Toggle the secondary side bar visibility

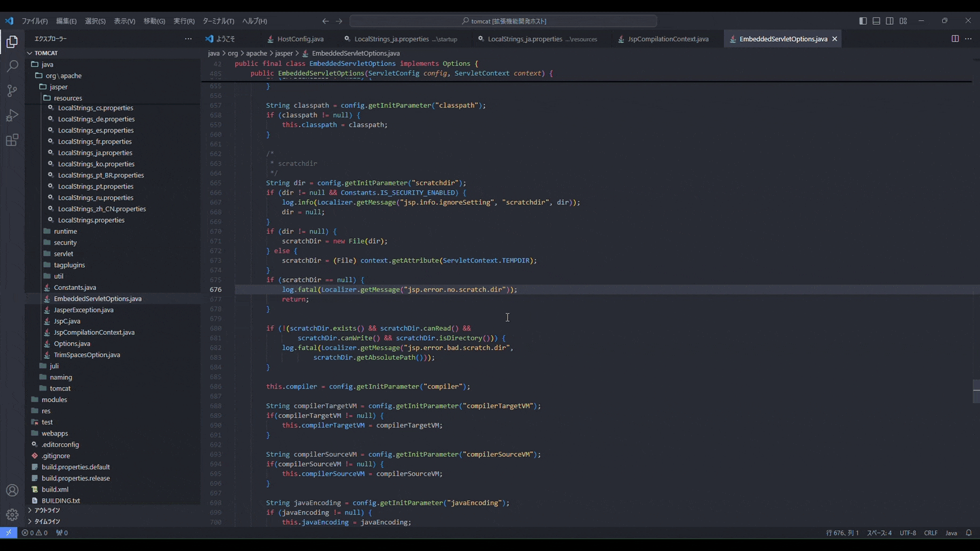889,20
